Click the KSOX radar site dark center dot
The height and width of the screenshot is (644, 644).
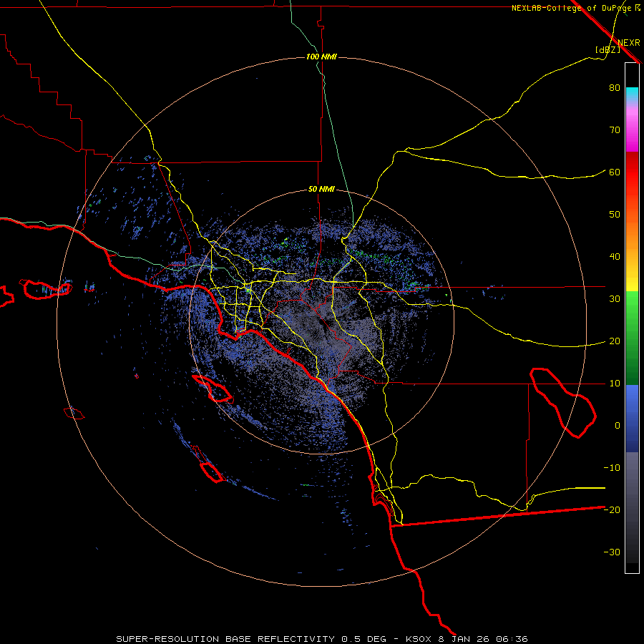click(x=321, y=323)
